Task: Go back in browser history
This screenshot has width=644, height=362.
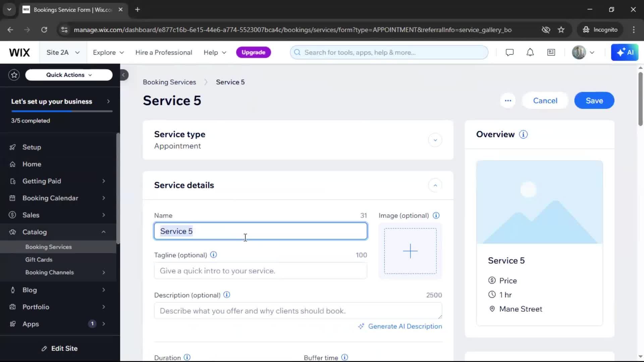Action: coord(10,30)
